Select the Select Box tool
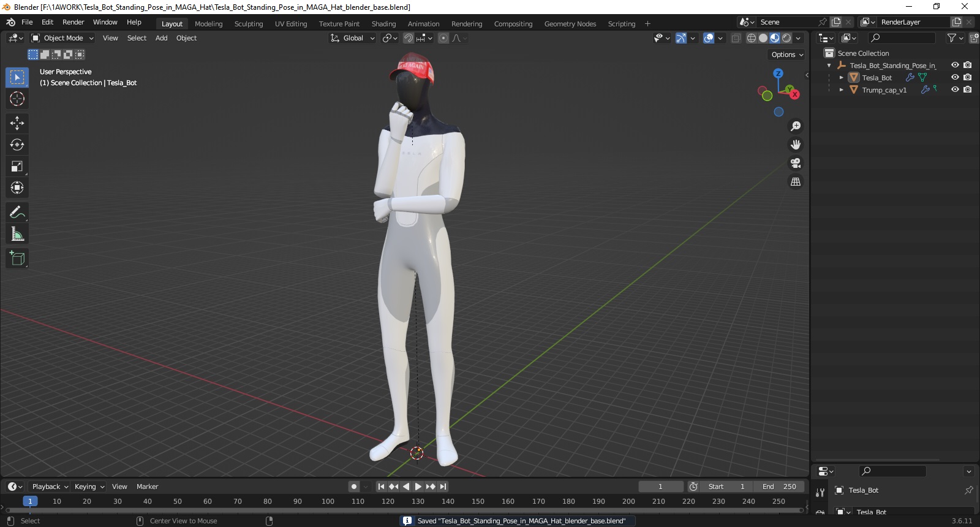The height and width of the screenshot is (527, 980). tap(17, 77)
